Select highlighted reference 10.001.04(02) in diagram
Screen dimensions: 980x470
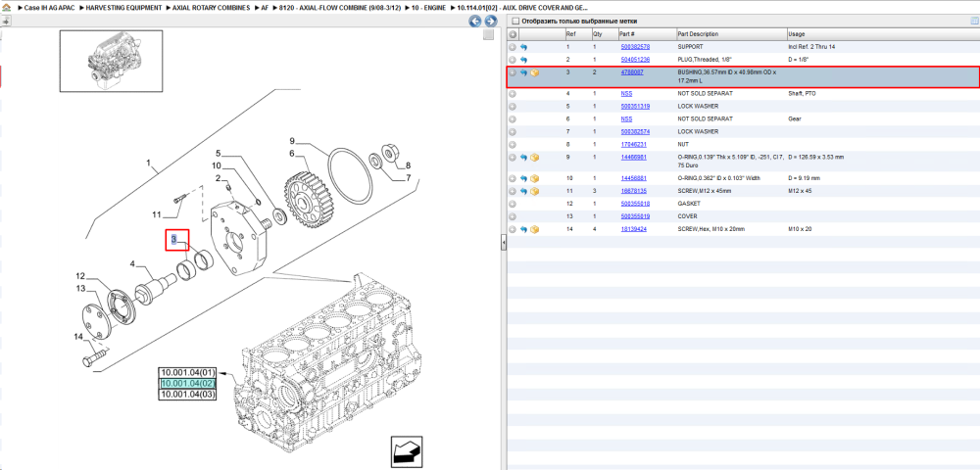[x=187, y=383]
